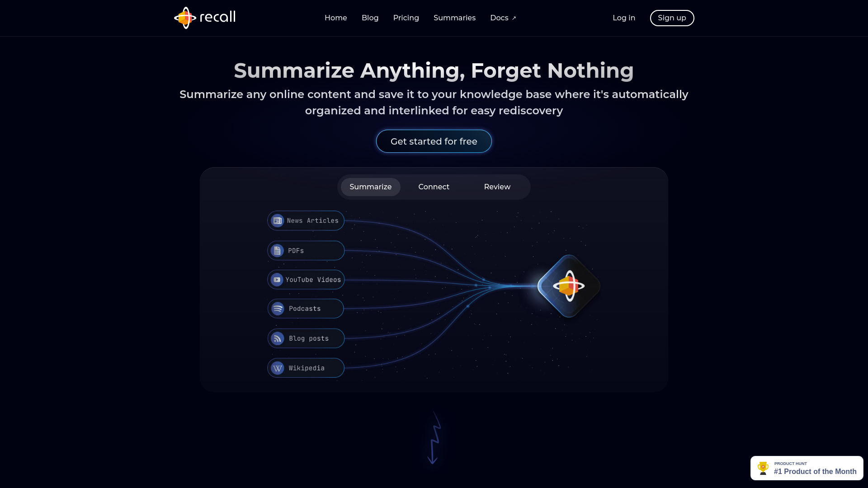Expand the Summaries navigation item

pyautogui.click(x=454, y=18)
